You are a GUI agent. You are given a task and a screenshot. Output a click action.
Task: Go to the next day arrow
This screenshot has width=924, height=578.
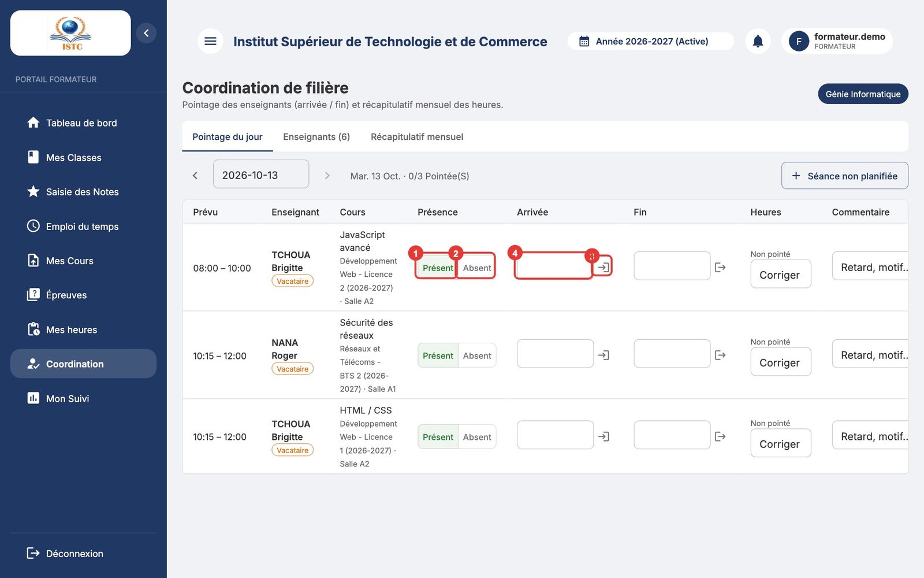(327, 175)
